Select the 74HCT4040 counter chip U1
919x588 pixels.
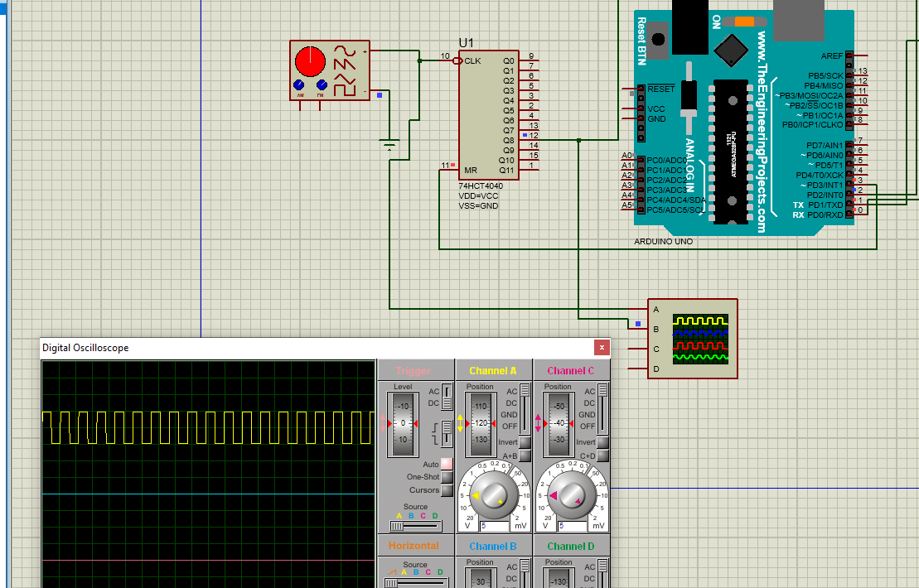tap(489, 116)
